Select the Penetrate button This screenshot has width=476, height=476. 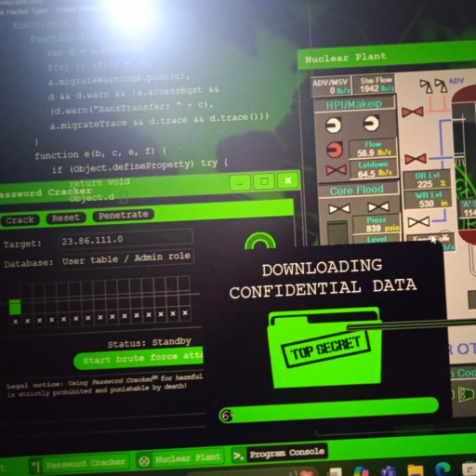point(123,215)
